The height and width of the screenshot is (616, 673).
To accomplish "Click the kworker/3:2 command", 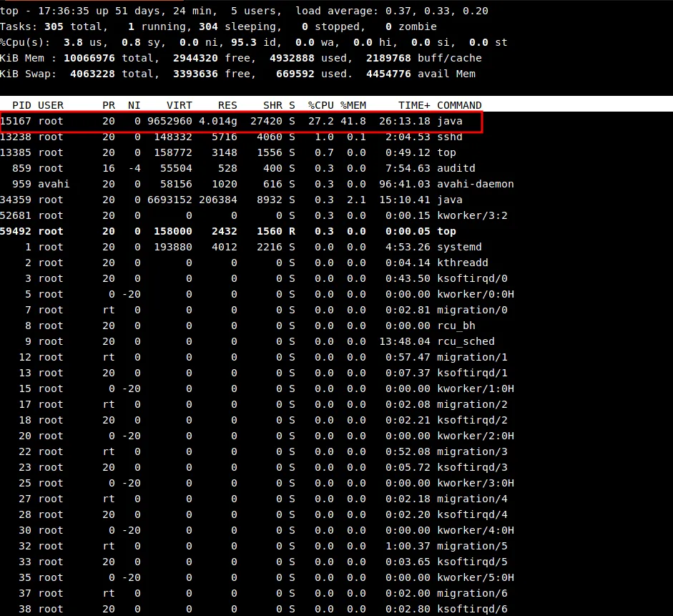I will pos(472,215).
